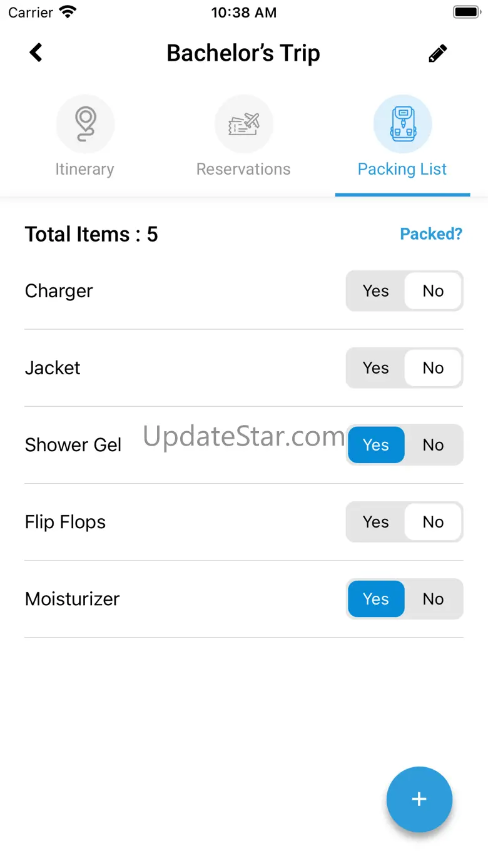
Task: Tap the Bachelor's Trip title
Action: tap(243, 53)
